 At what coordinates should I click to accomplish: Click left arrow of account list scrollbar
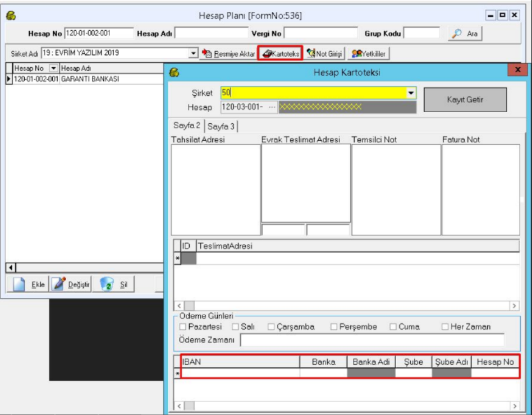11,268
